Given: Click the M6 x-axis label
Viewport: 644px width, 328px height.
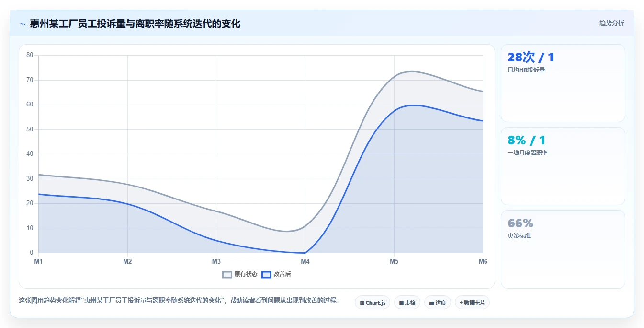Looking at the screenshot, I should click(x=483, y=261).
